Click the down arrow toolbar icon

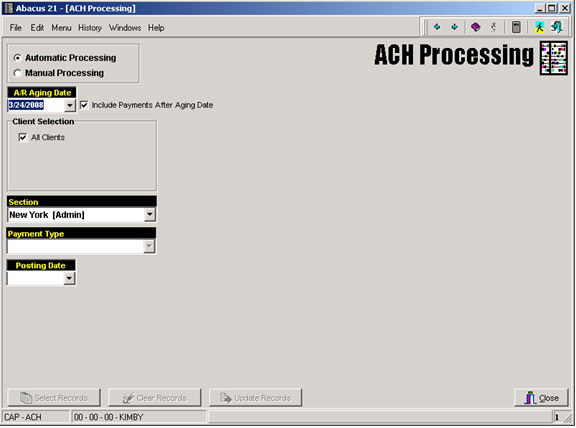(454, 27)
